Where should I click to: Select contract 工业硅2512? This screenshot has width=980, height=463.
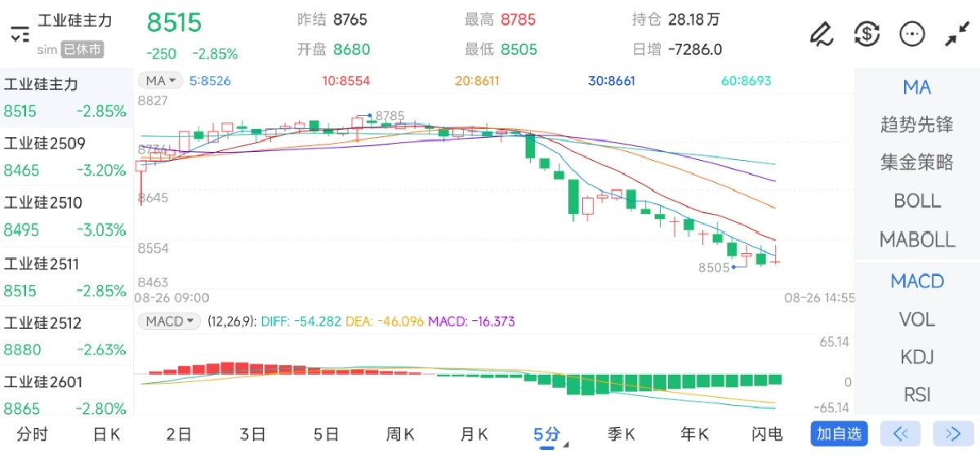click(66, 336)
